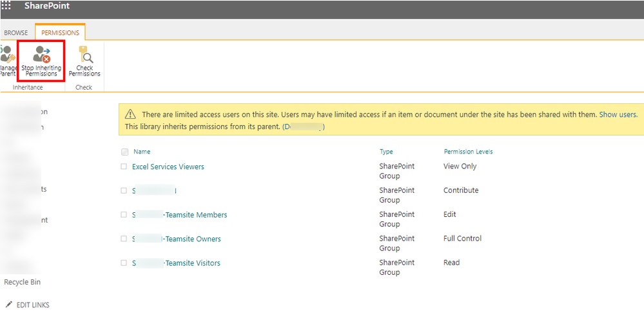Open the Teamsite Members group link
This screenshot has height=311, width=644.
[x=179, y=215]
